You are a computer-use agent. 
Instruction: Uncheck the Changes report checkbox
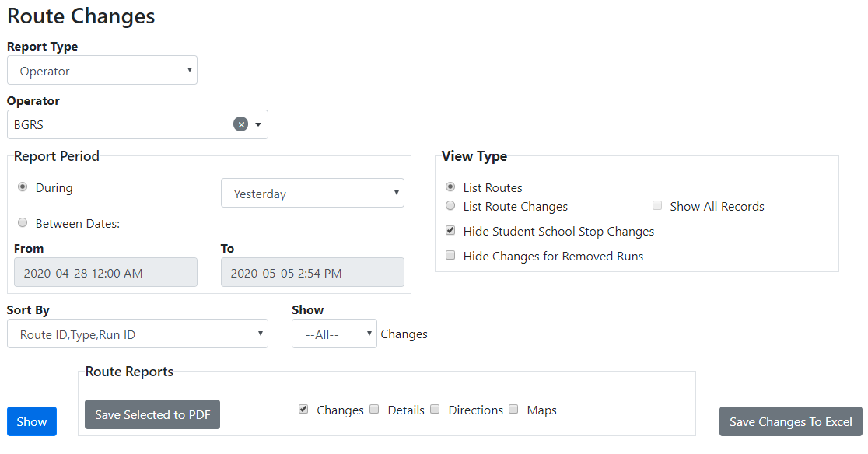(x=303, y=410)
